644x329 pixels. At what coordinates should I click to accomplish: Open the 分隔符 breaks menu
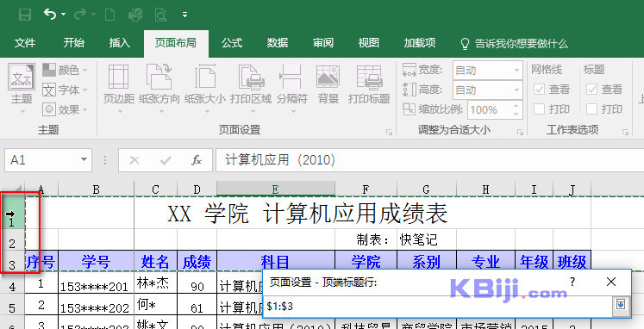(291, 87)
